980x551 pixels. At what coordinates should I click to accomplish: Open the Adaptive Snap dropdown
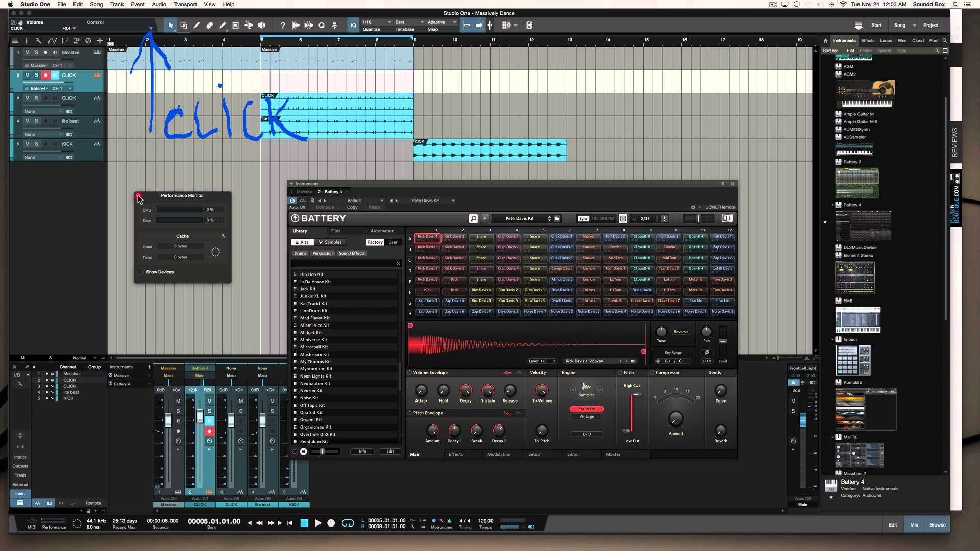click(x=442, y=22)
